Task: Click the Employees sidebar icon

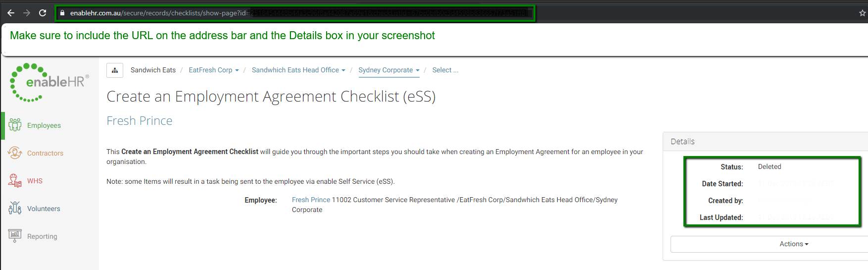Action: (x=15, y=125)
